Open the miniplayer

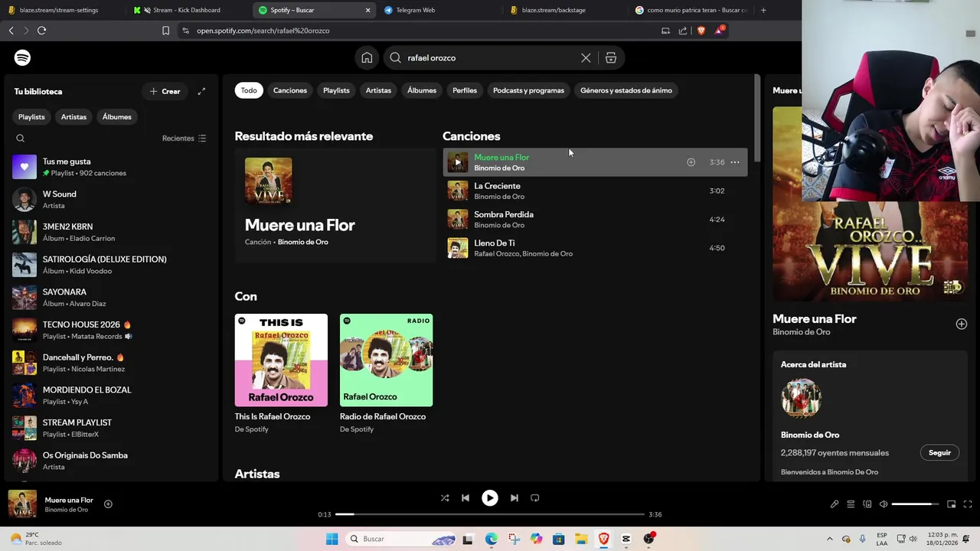[952, 504]
